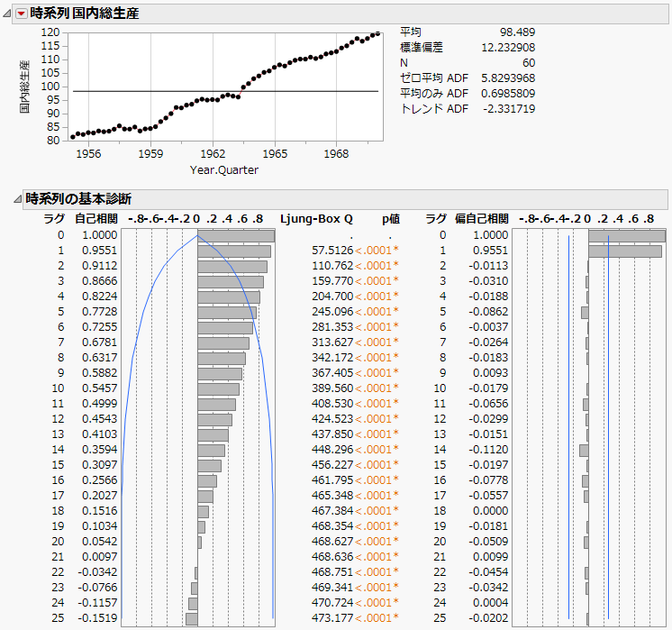The image size is (672, 630).
Task: Select partial autocorrelation value -0.0202
Action: point(488,618)
